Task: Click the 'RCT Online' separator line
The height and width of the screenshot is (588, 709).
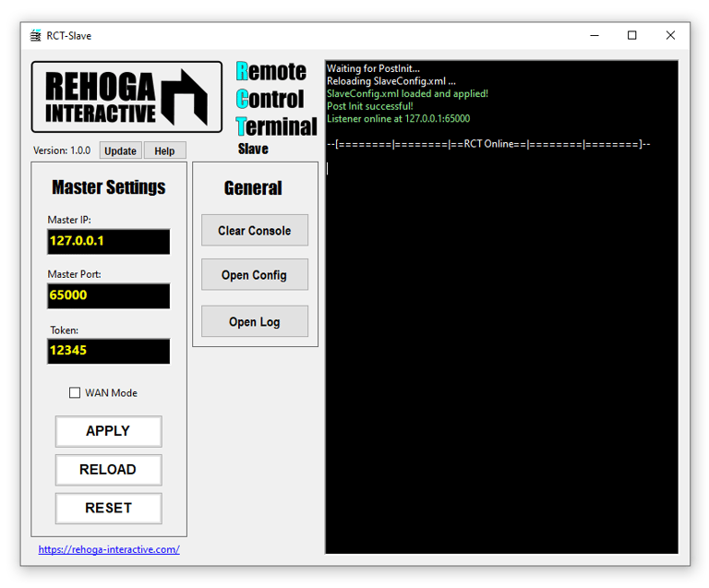Action: click(x=488, y=144)
